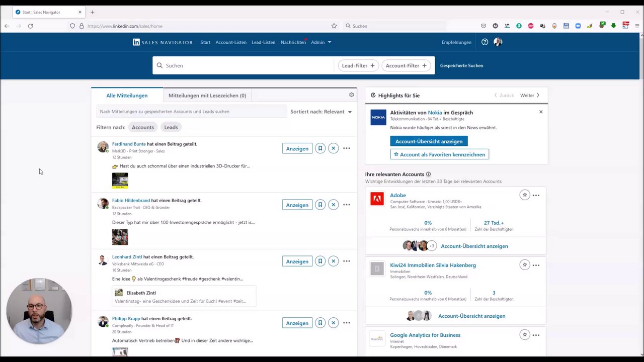Viewport: 644px width, 362px height.
Task: Click the Nokia company logo
Action: click(378, 117)
